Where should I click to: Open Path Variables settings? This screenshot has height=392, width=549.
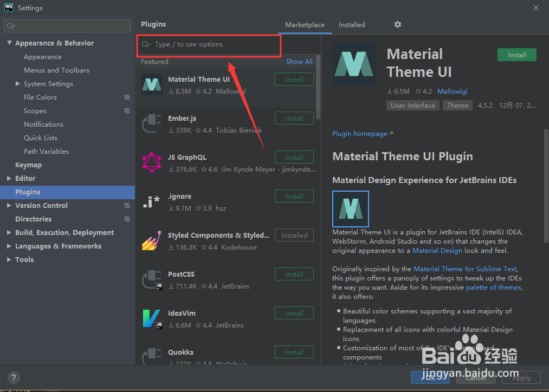pyautogui.click(x=46, y=152)
